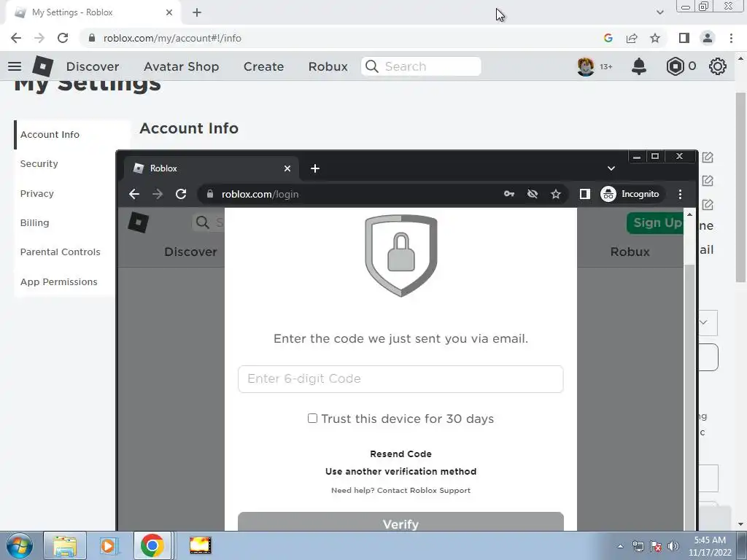
Task: Click the roblox.com/login address bar
Action: [352, 194]
